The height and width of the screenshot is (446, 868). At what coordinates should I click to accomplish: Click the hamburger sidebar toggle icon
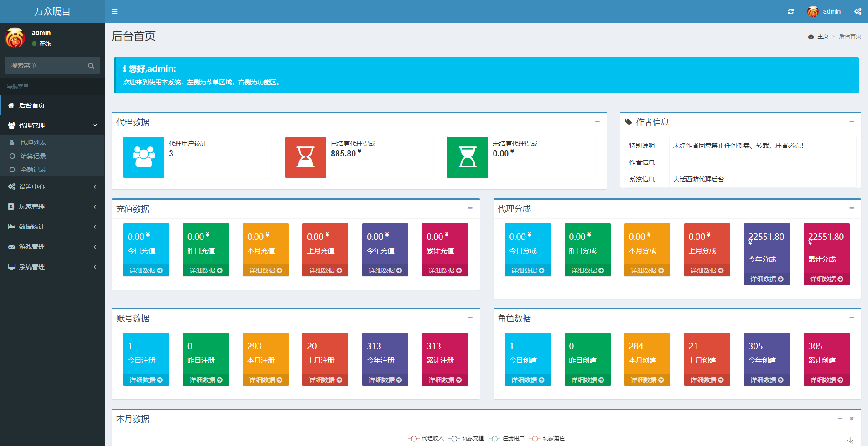(x=114, y=11)
